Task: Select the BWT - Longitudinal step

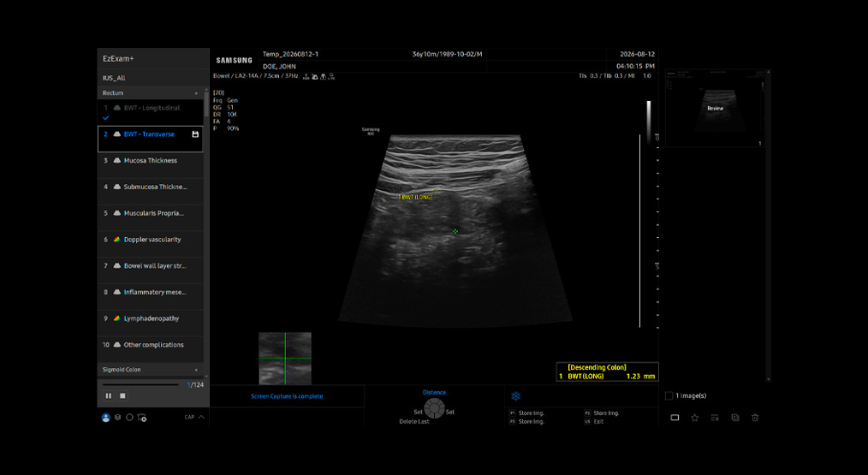Action: coord(151,112)
